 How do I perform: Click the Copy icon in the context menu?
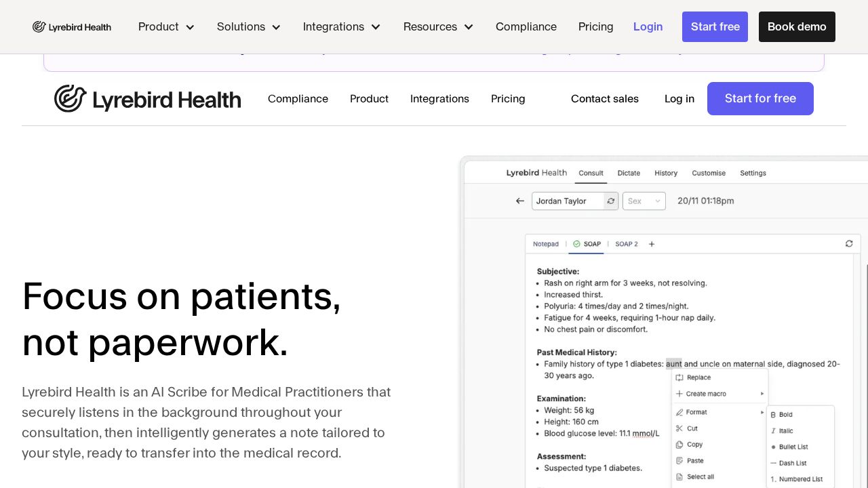pos(679,445)
